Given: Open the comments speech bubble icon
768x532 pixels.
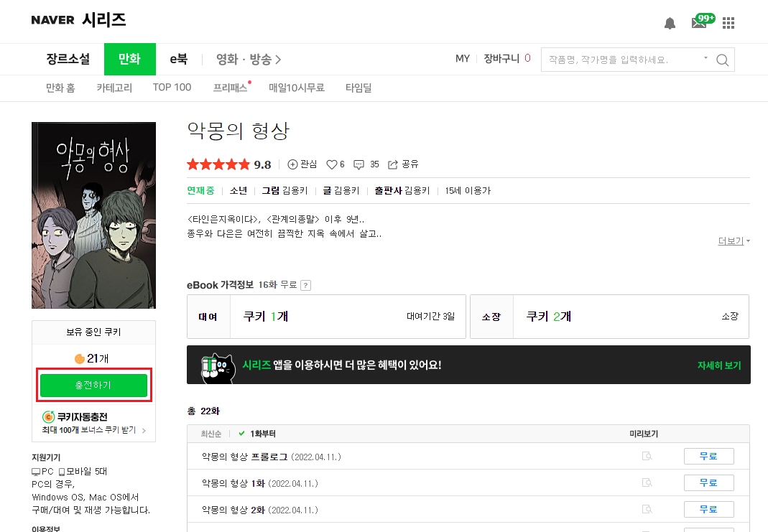Looking at the screenshot, I should click(359, 164).
